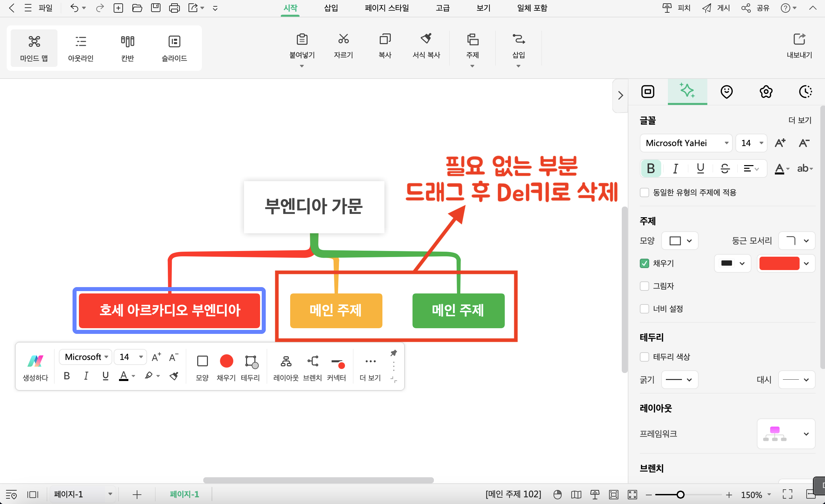This screenshot has height=504, width=825.
Task: Open the border dash (대시) dropdown
Action: [797, 380]
